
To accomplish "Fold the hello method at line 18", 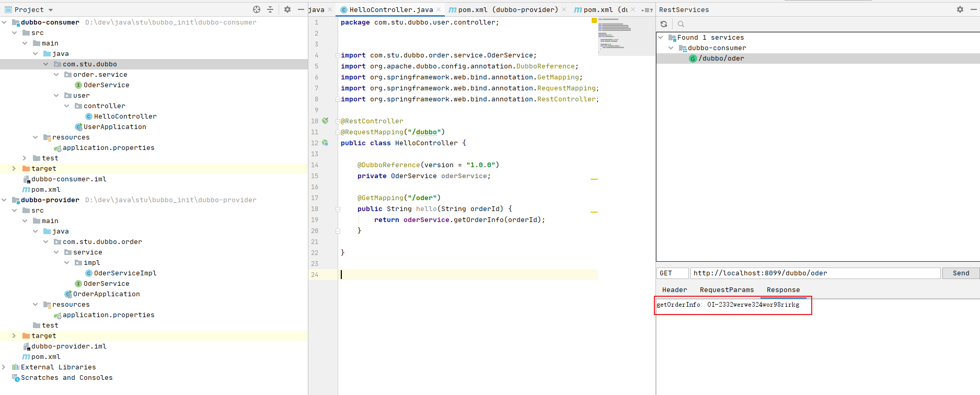I will coord(338,209).
